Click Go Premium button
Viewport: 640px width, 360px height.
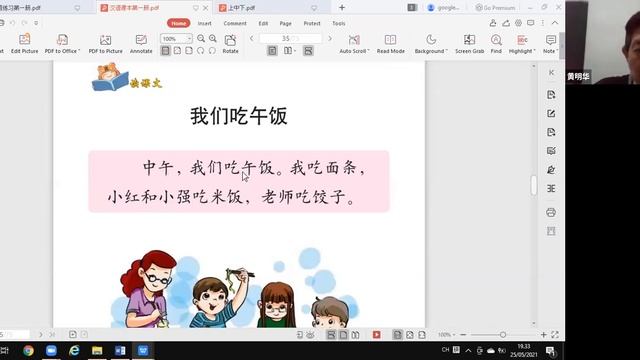(495, 7)
